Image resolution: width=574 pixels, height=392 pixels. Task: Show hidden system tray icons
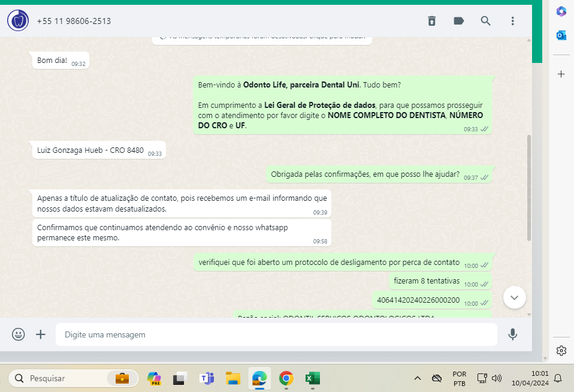[418, 378]
